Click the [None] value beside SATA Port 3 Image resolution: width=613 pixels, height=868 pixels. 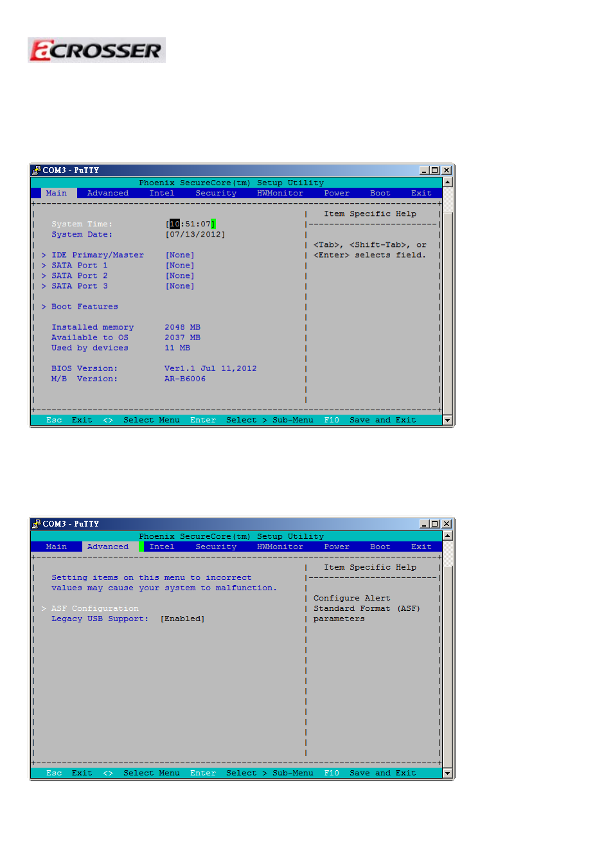tap(180, 286)
